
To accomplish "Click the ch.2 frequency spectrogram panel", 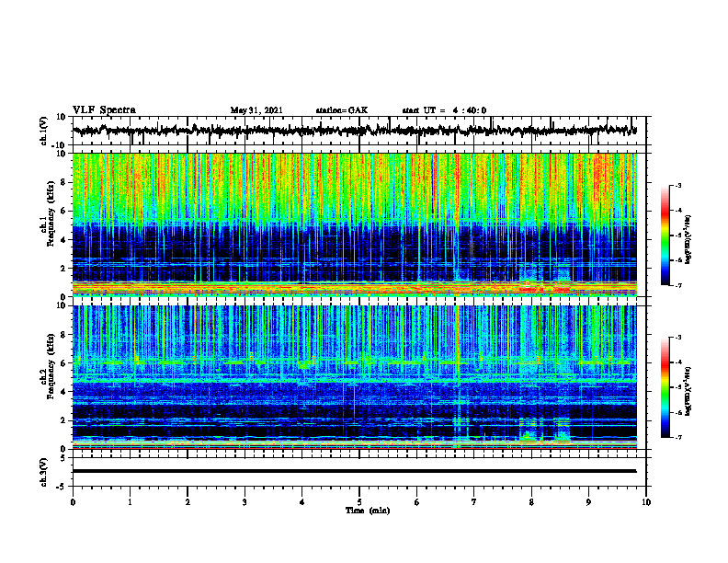I will pyautogui.click(x=355, y=377).
